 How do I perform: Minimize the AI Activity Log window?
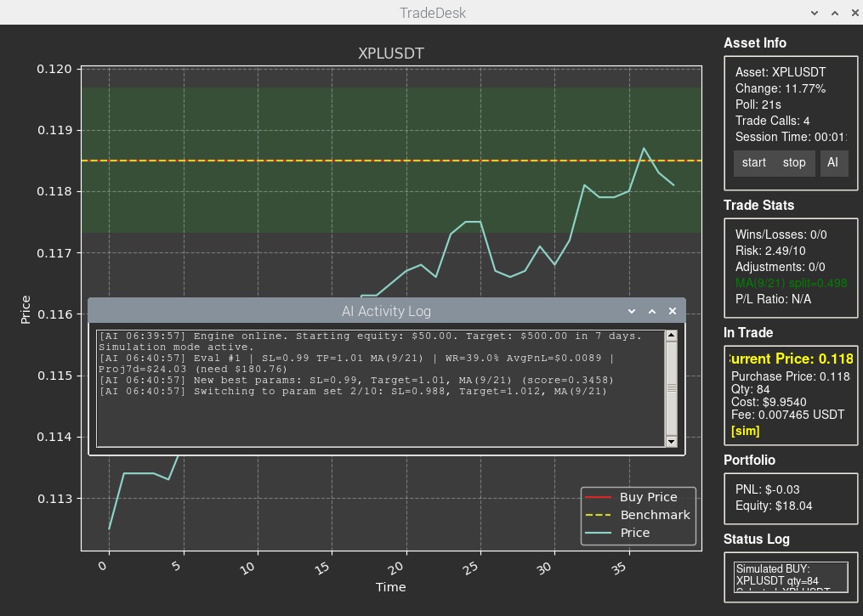click(x=632, y=311)
